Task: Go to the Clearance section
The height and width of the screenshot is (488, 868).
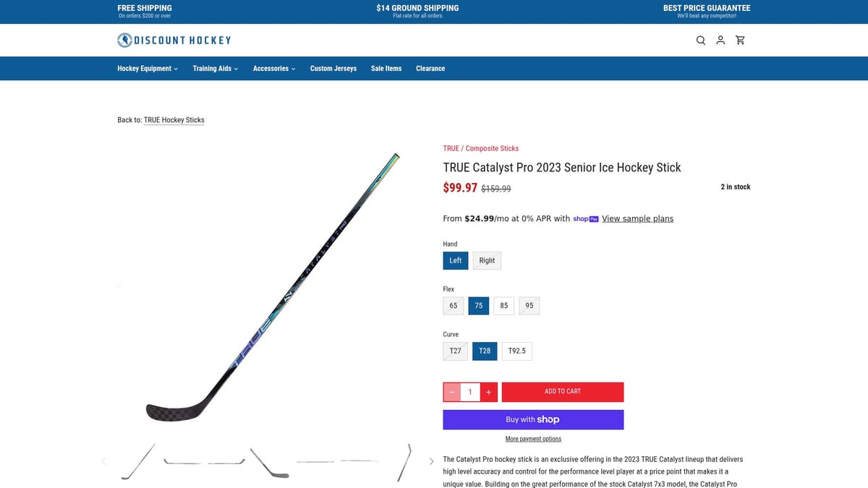Action: tap(430, 68)
